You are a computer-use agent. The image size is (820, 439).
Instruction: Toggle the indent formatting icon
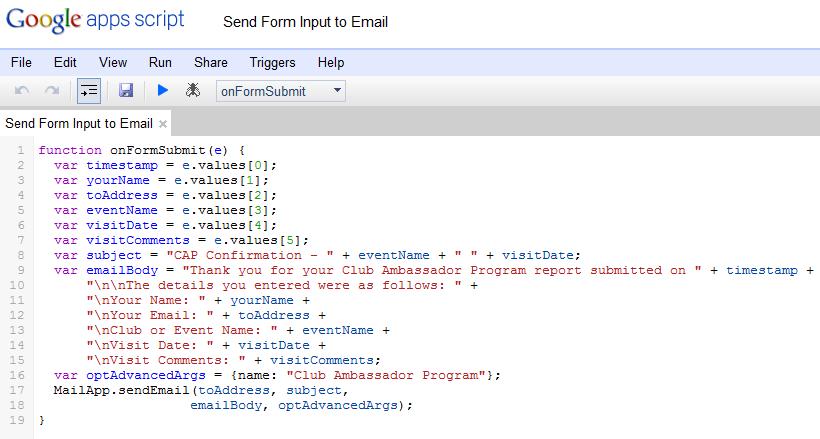coord(89,91)
